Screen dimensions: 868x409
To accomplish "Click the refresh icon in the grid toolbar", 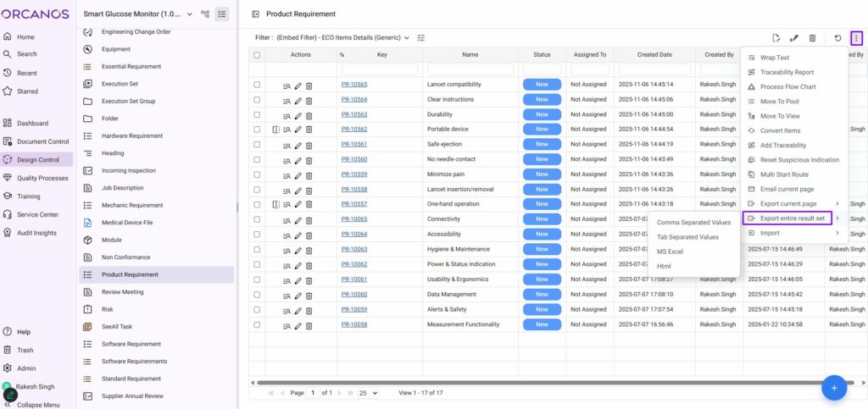I will [837, 38].
